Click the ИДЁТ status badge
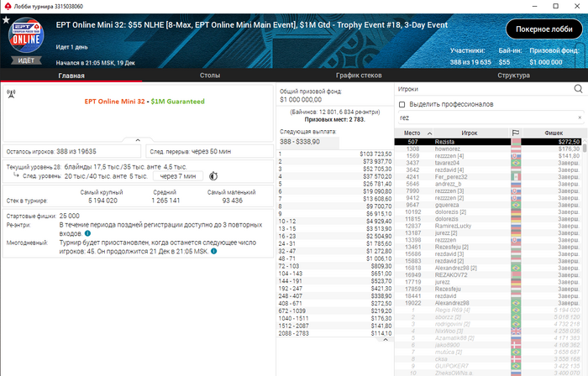588x376 pixels. coord(26,60)
